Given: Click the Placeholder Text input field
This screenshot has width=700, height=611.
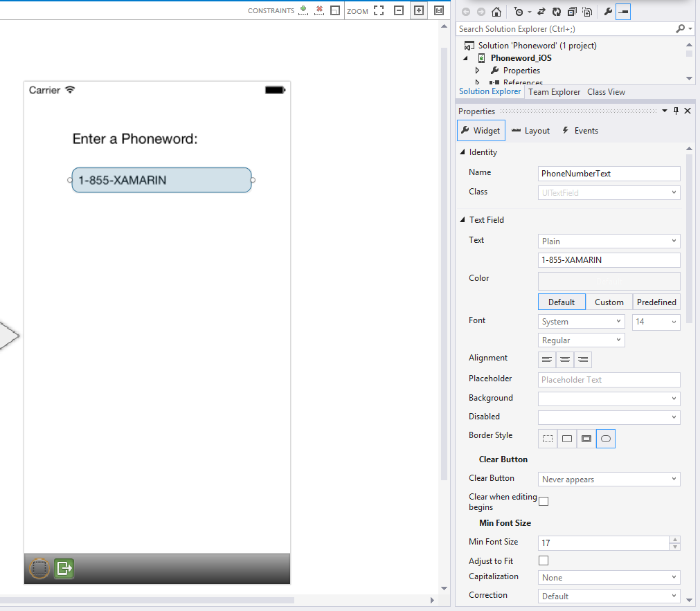Looking at the screenshot, I should [x=609, y=380].
